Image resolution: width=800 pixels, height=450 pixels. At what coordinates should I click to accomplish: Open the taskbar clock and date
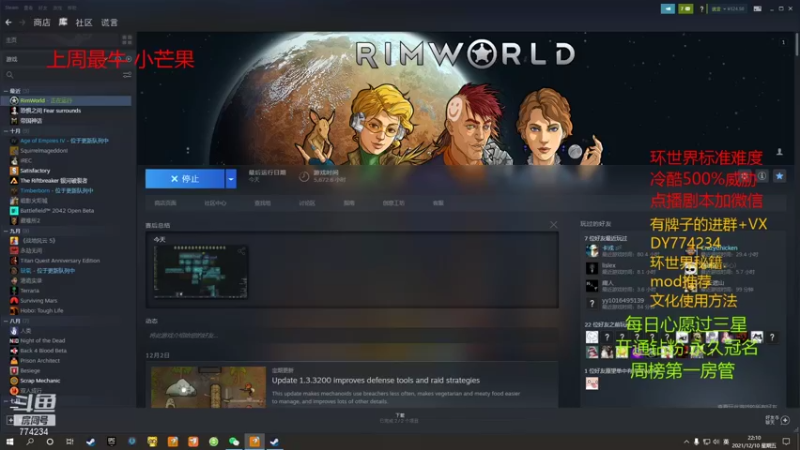pyautogui.click(x=754, y=441)
